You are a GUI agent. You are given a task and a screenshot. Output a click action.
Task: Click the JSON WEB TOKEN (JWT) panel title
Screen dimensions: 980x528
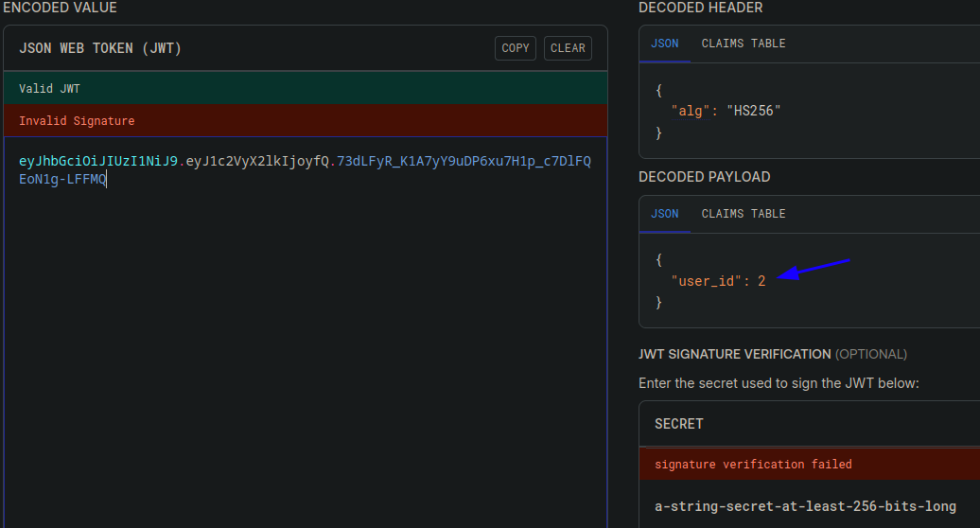click(100, 48)
